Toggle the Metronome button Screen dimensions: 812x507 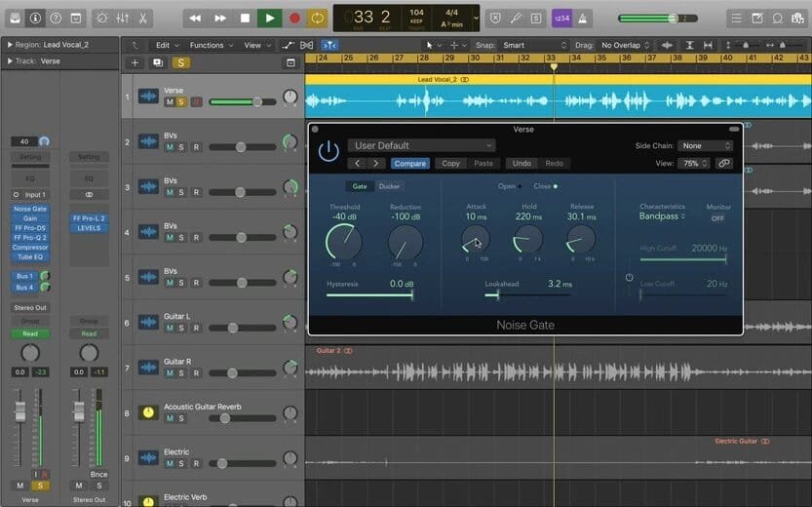pyautogui.click(x=583, y=19)
